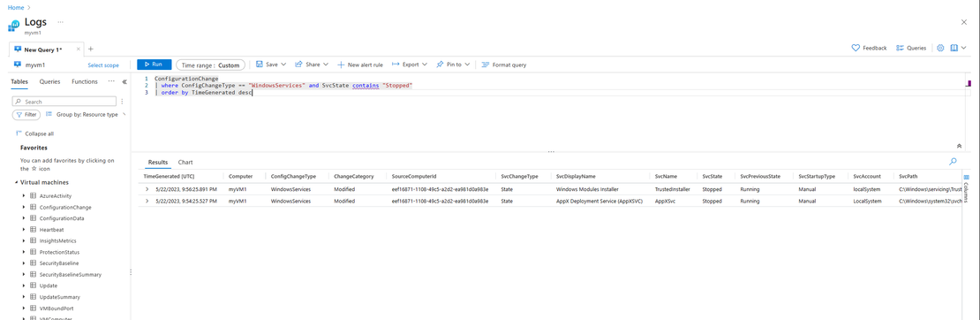Select the SecurityBaselineSummary table
Viewport: 980px width, 320px height.
coord(70,274)
